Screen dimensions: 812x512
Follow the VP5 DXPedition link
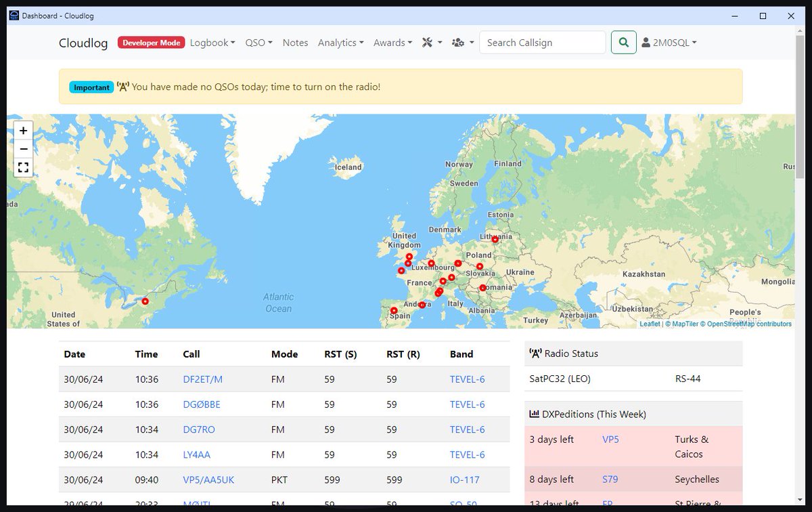[610, 439]
